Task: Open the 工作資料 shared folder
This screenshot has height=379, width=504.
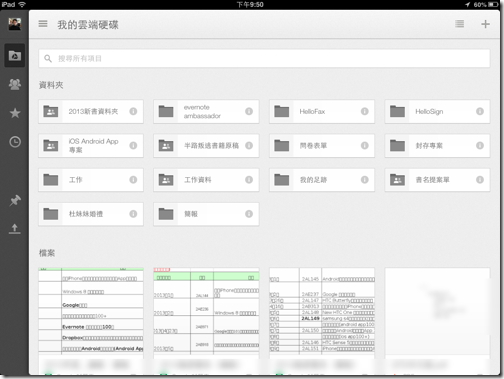Action: (206, 180)
